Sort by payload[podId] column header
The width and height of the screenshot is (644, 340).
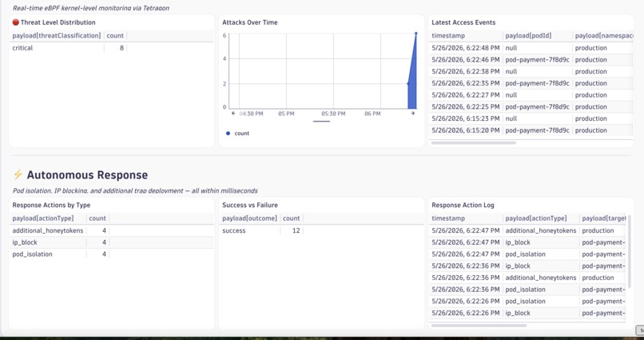528,36
